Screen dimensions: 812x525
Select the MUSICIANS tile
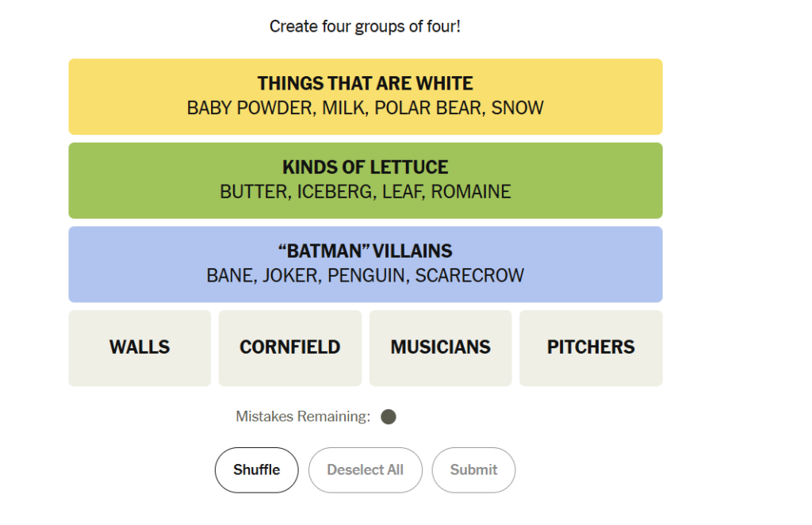tap(441, 348)
